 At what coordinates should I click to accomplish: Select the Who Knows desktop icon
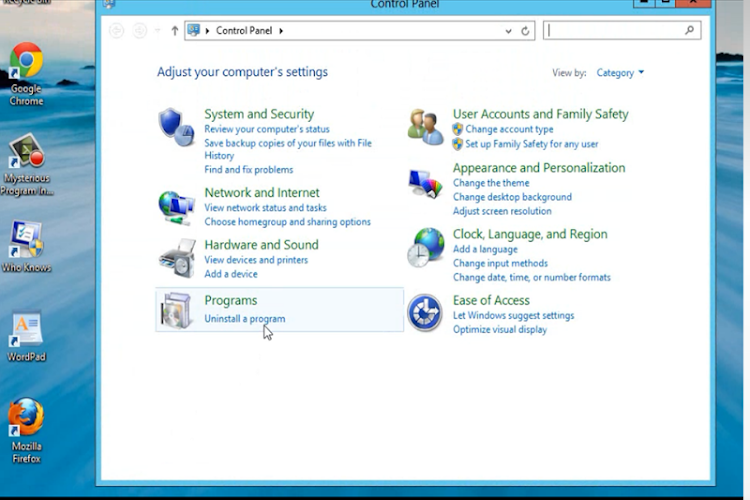26,246
